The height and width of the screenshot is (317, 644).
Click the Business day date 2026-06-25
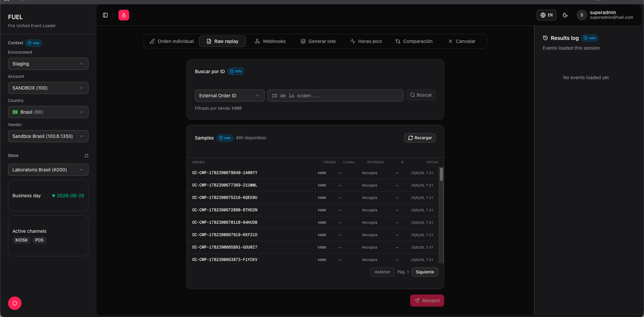[70, 196]
